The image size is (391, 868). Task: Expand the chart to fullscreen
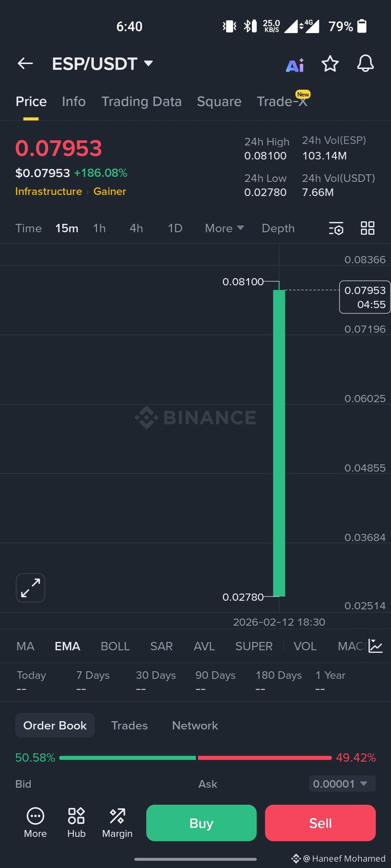[30, 588]
